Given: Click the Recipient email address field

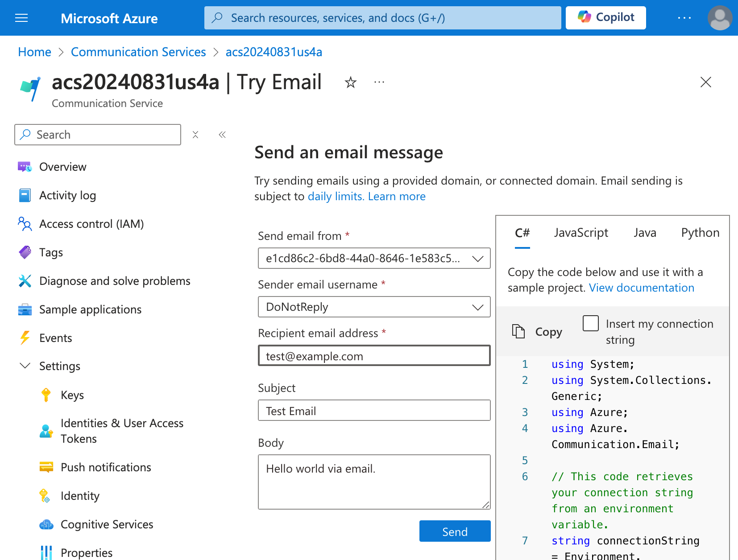Looking at the screenshot, I should [x=374, y=356].
